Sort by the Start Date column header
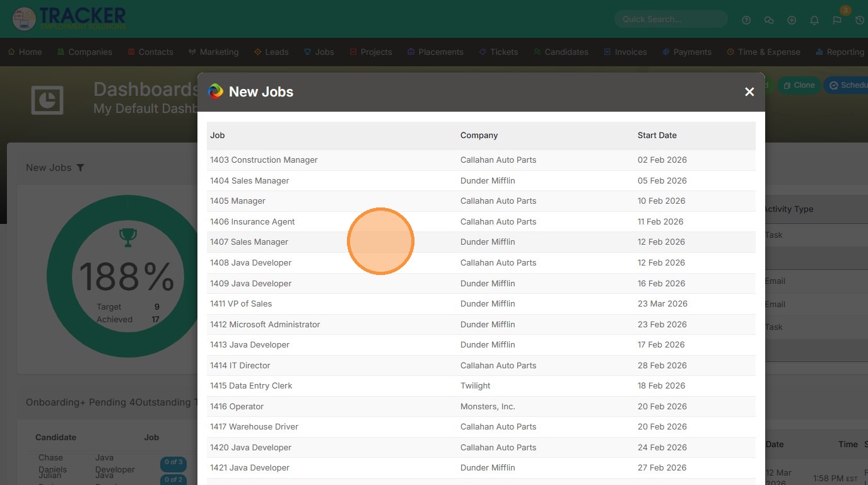 [x=657, y=136]
